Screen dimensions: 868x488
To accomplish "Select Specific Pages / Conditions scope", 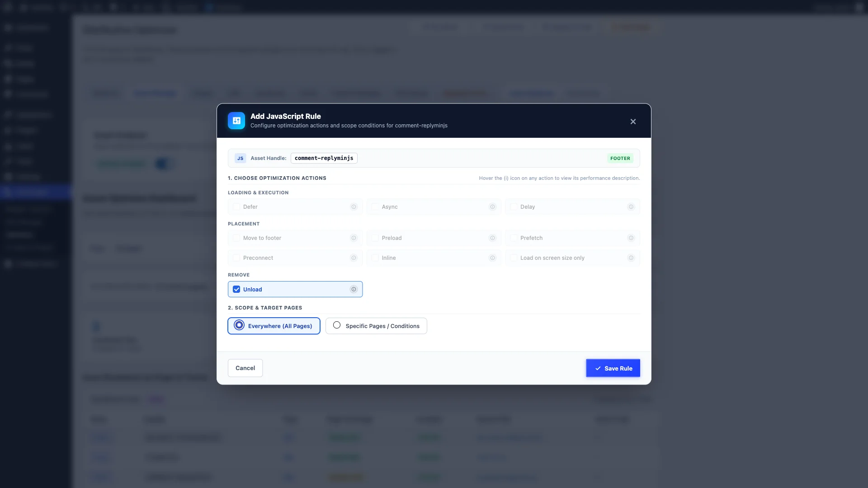I will click(376, 326).
